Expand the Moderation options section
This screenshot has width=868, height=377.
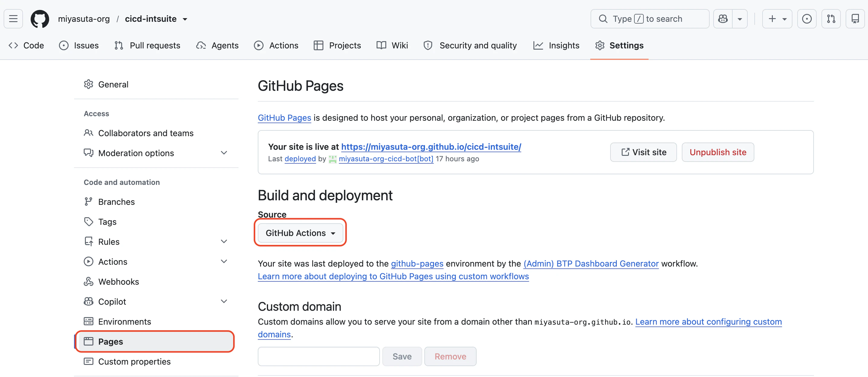(x=156, y=153)
